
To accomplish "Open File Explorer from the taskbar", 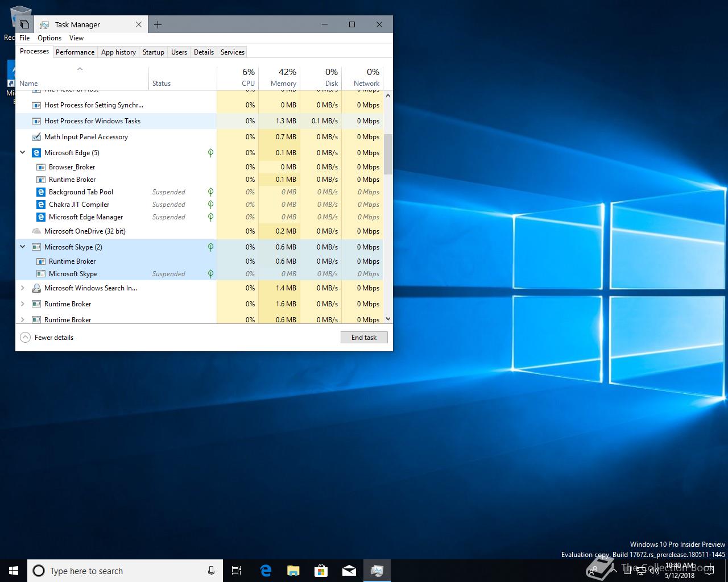I will [x=293, y=571].
